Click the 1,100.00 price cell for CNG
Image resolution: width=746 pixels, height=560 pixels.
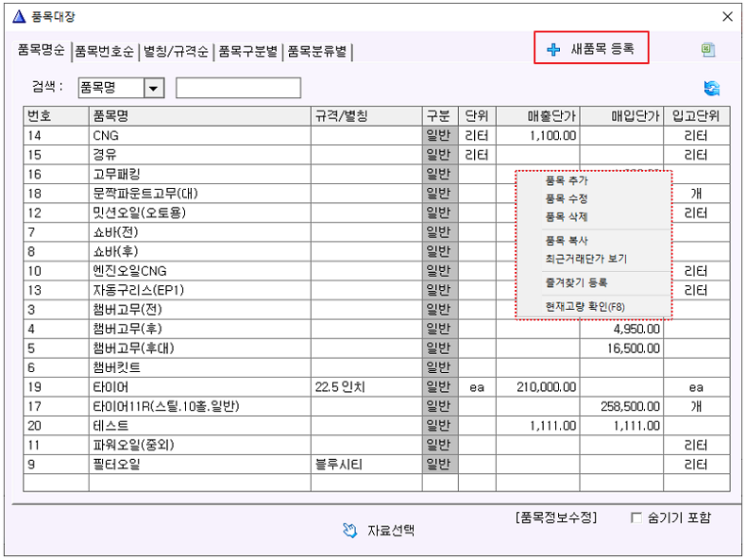coord(538,136)
